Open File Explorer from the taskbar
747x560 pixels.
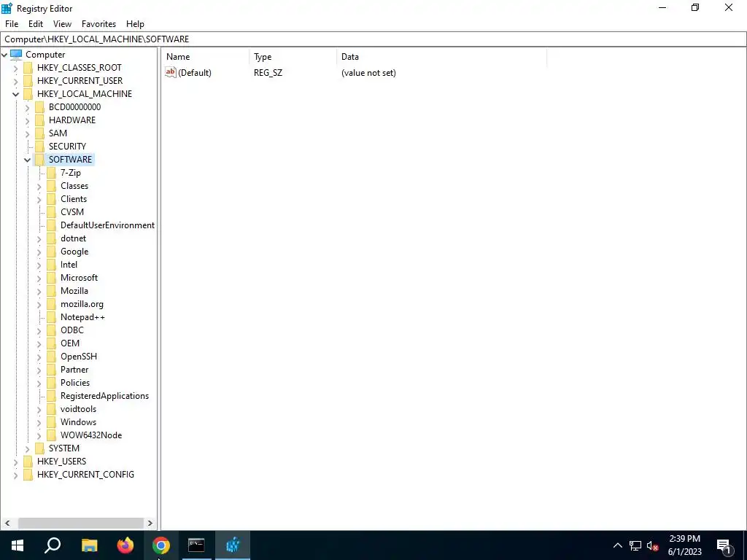[x=89, y=545]
